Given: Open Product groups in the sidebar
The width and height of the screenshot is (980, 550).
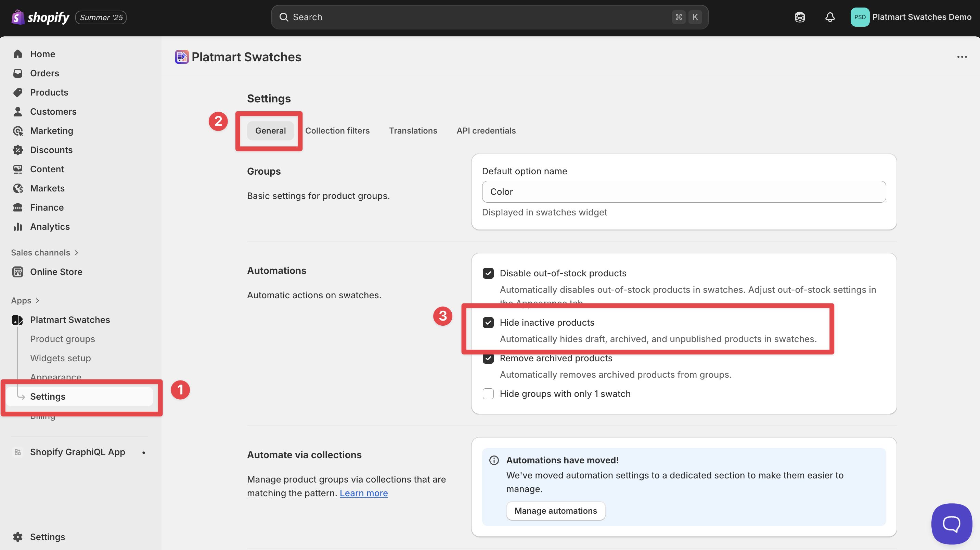Looking at the screenshot, I should 62,339.
